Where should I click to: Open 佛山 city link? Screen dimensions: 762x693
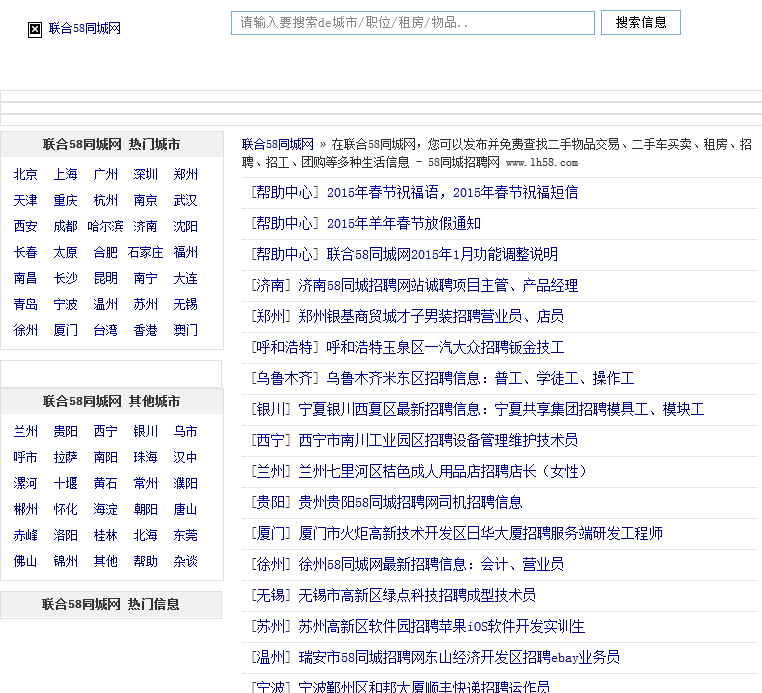pyautogui.click(x=25, y=561)
